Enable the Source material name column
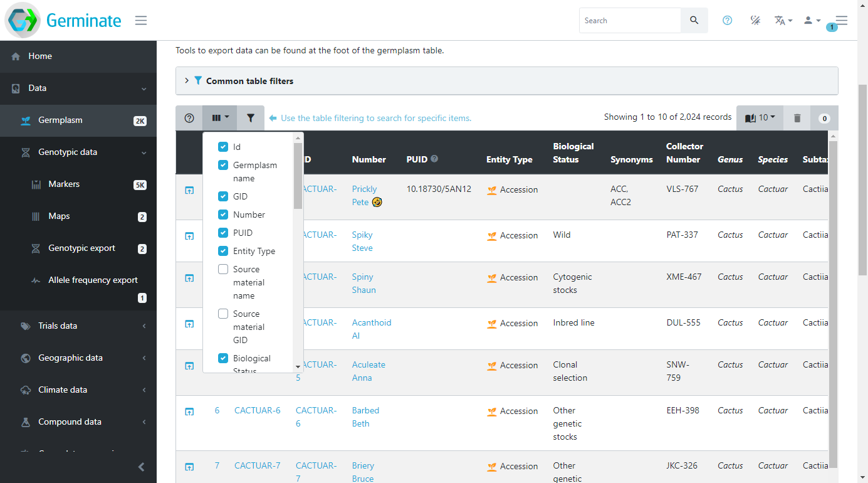868x483 pixels. (223, 269)
